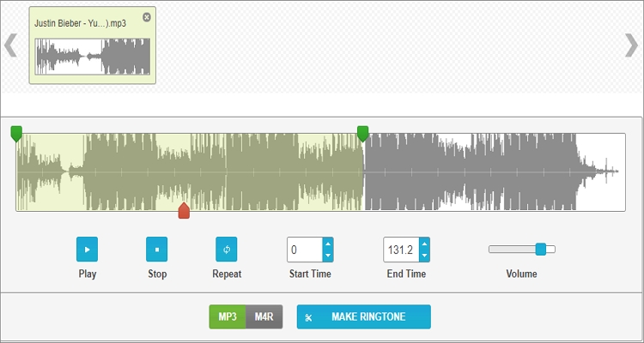Click the MAKE RINGTONE button

point(364,316)
